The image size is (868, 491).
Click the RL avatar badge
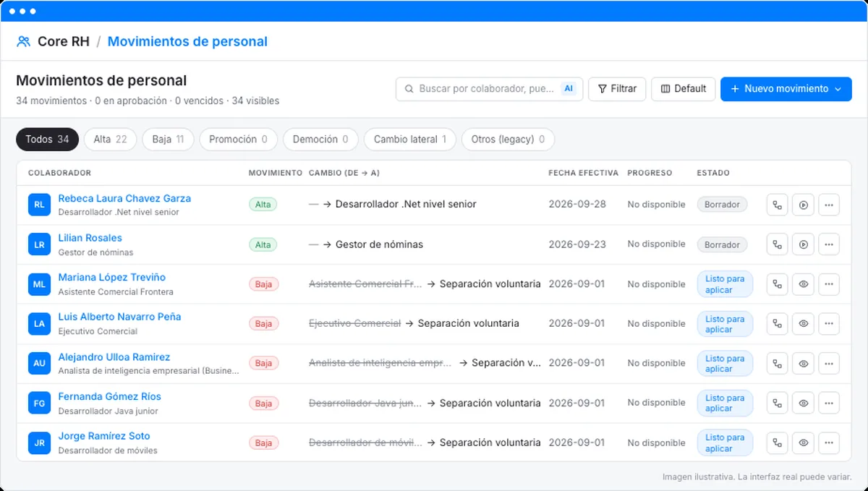[39, 205]
